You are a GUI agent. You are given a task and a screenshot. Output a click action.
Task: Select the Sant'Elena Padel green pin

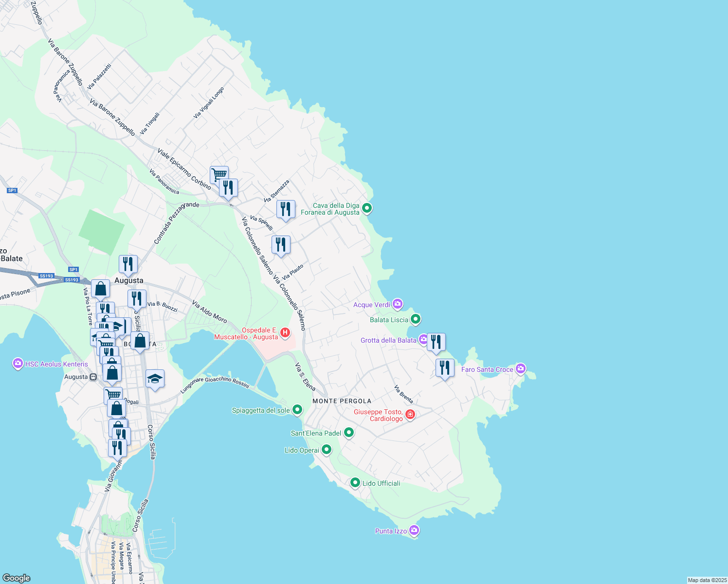(x=349, y=432)
